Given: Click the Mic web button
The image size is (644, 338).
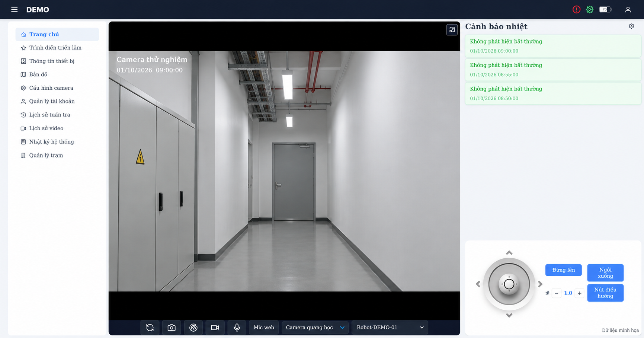Looking at the screenshot, I should point(264,328).
